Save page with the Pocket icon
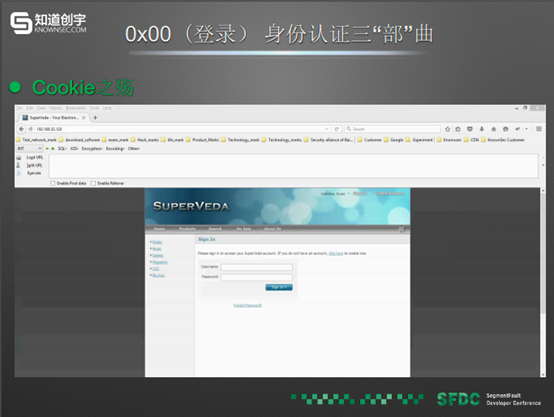 point(470,129)
